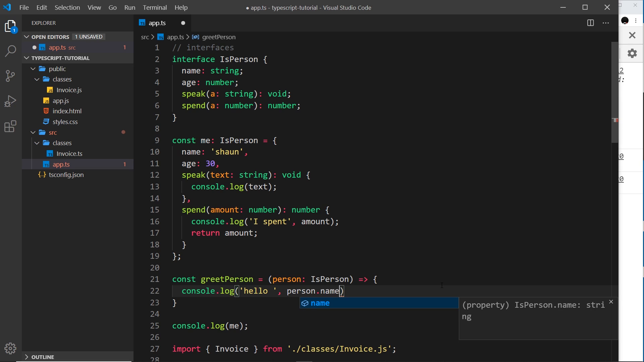Open the Explorer view in activity bar
Image resolution: width=644 pixels, height=362 pixels.
(11, 26)
